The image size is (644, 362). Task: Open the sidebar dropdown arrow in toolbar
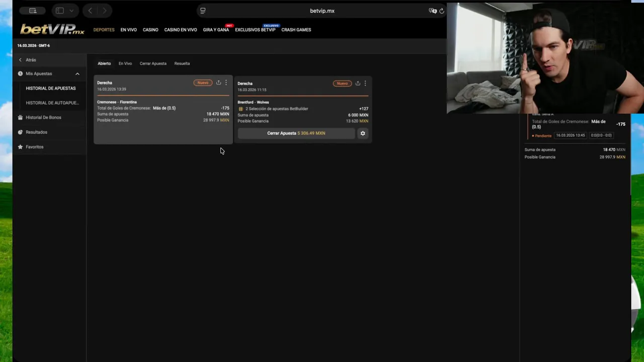click(x=71, y=11)
